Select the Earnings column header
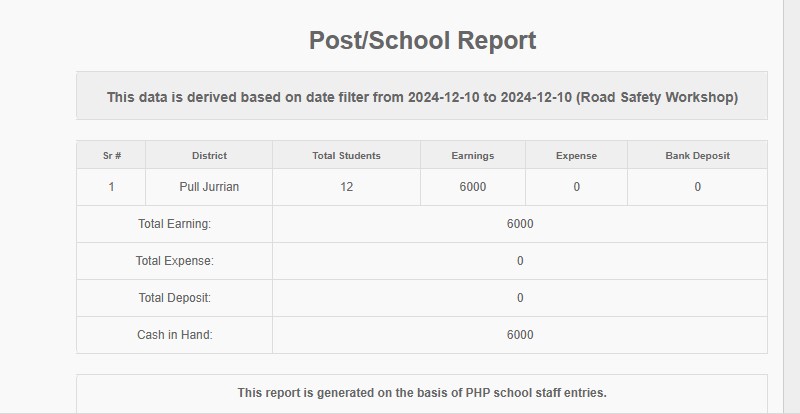The width and height of the screenshot is (800, 414). [x=473, y=156]
